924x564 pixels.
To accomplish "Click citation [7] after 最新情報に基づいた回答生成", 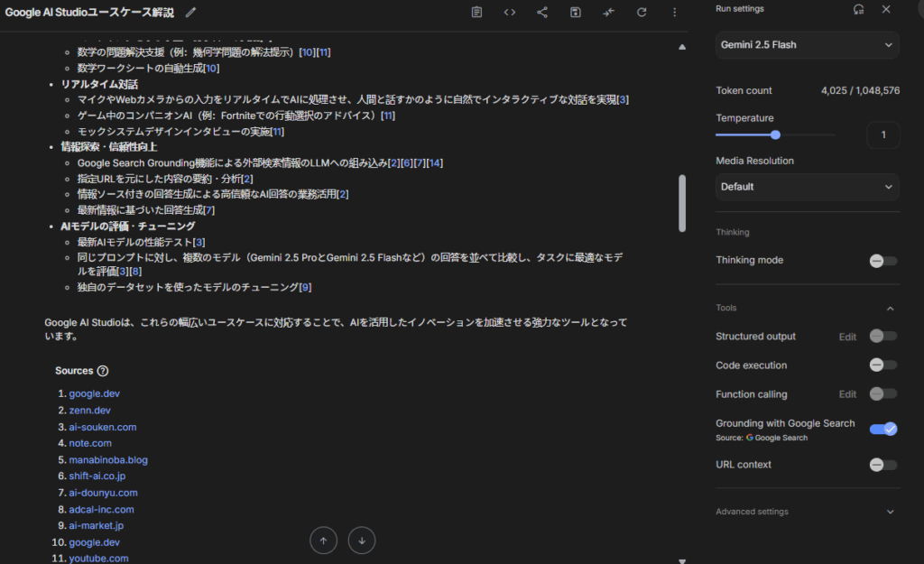I will pyautogui.click(x=208, y=210).
